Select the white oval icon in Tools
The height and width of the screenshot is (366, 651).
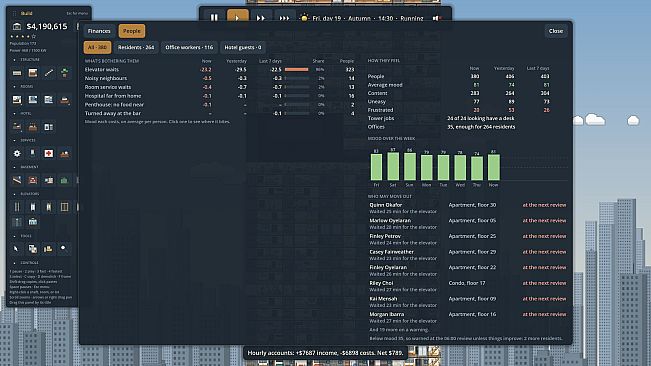coord(64,249)
